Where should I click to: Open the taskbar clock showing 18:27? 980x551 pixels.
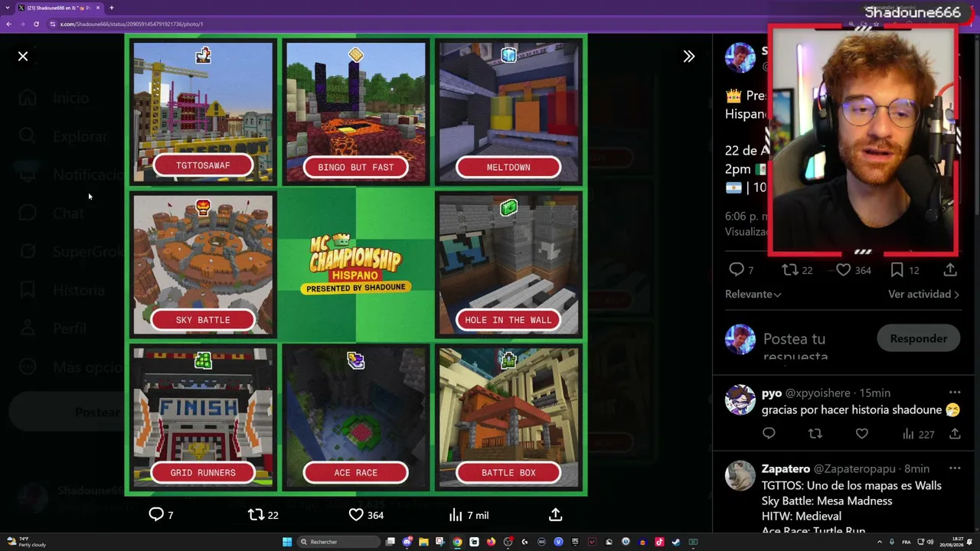[952, 542]
